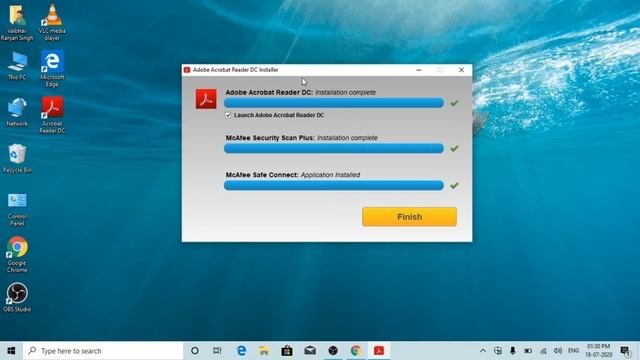Screen dimensions: 640x360
Task: Click 'Adobe Acrobat Reader DC: Installation complete' text
Action: [x=301, y=93]
